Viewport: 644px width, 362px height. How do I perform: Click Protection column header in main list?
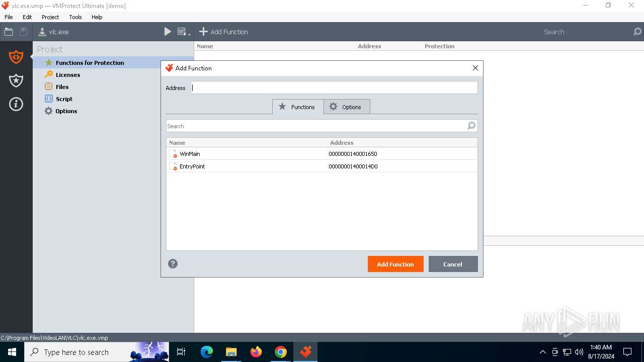pos(439,46)
